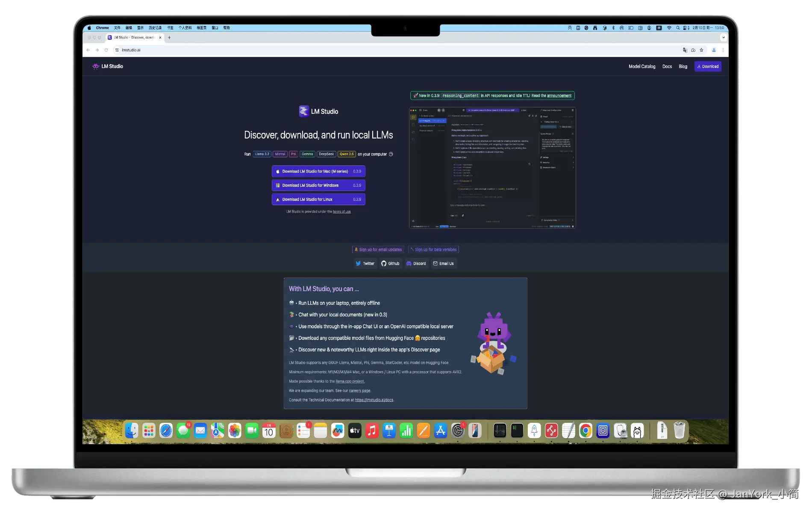Viewport: 812px width, 513px height.
Task: Download LM Studio for Linux
Action: tap(318, 200)
